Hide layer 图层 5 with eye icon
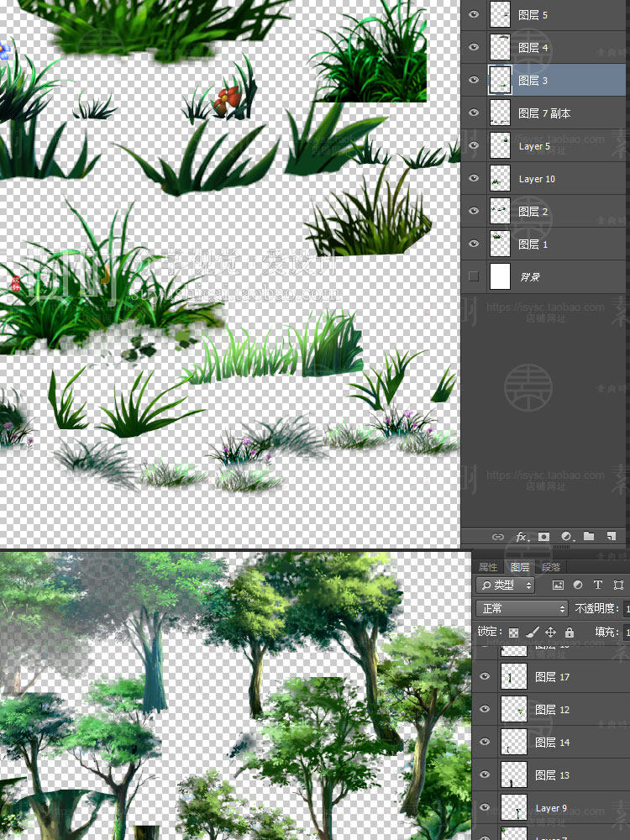 pyautogui.click(x=474, y=14)
